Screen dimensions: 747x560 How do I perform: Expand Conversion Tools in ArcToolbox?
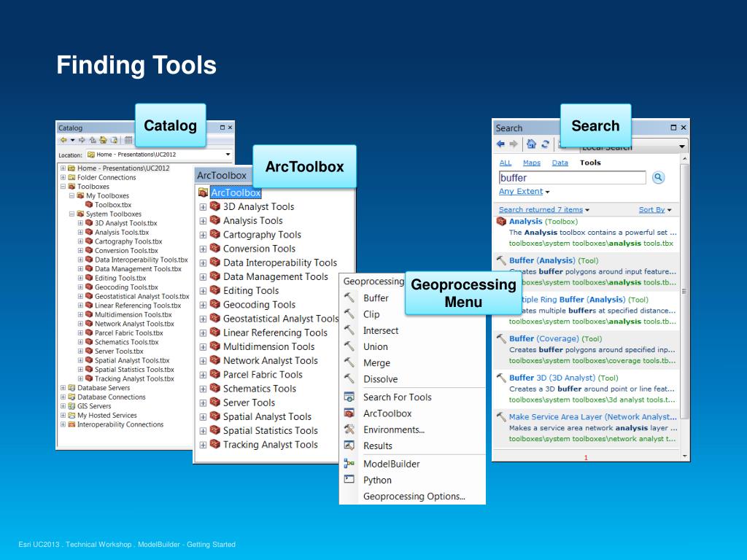point(203,249)
